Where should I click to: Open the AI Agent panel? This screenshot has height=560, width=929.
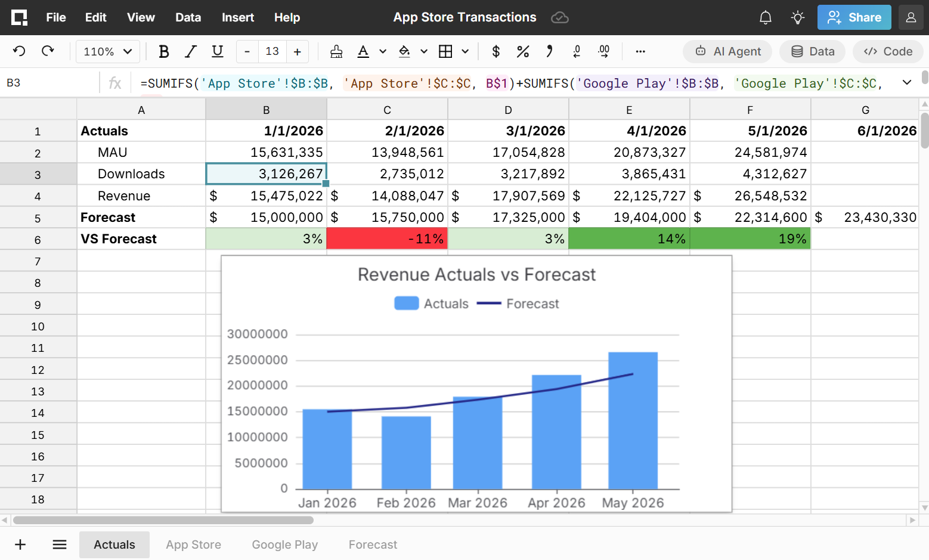click(x=727, y=51)
